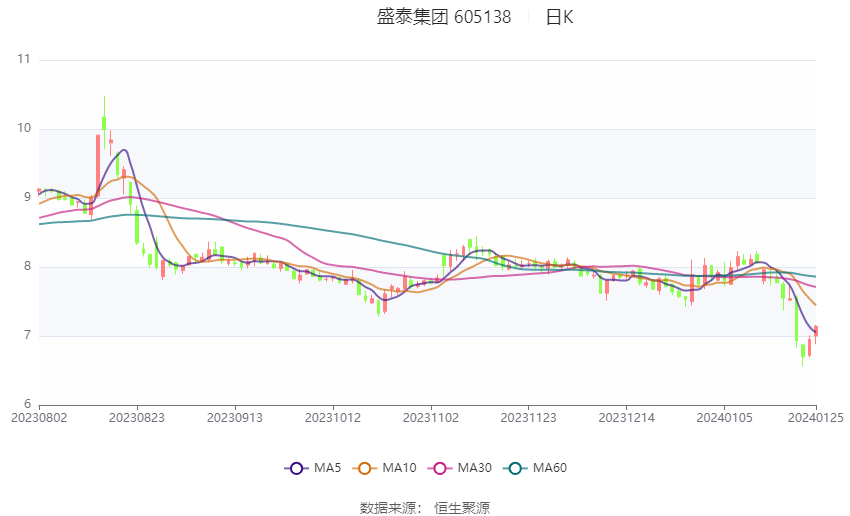This screenshot has width=850, height=516.
Task: Click the x-axis date 20231012
Action: (333, 418)
